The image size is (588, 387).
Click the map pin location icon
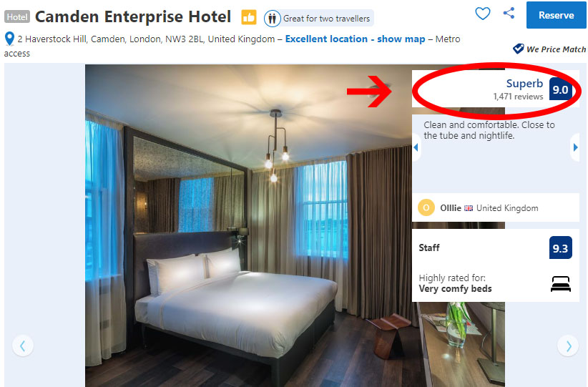9,39
